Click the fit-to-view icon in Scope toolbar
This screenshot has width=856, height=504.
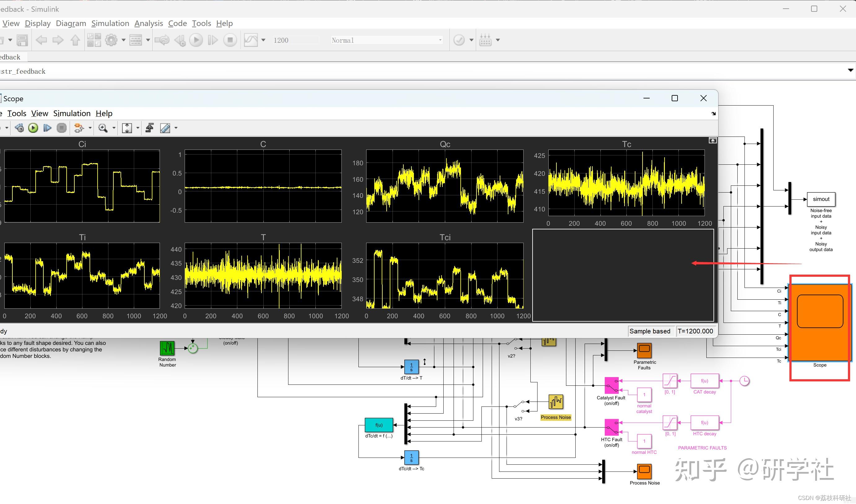[x=127, y=128]
